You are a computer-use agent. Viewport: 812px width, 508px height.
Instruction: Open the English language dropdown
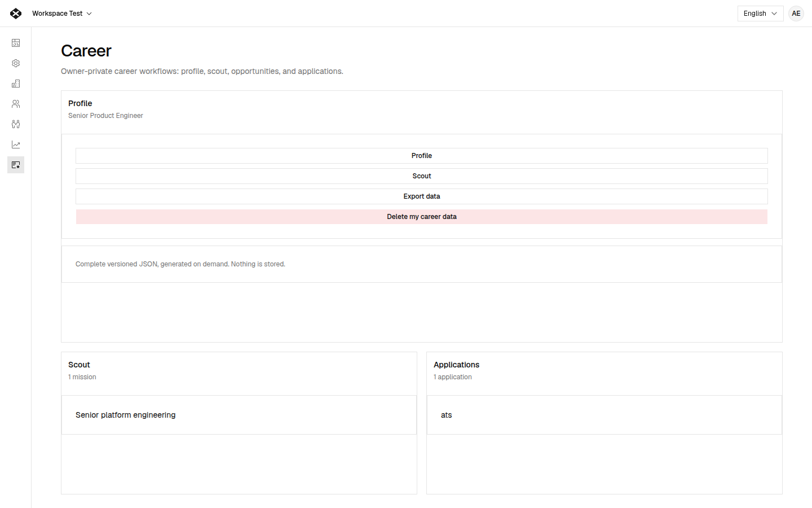760,14
